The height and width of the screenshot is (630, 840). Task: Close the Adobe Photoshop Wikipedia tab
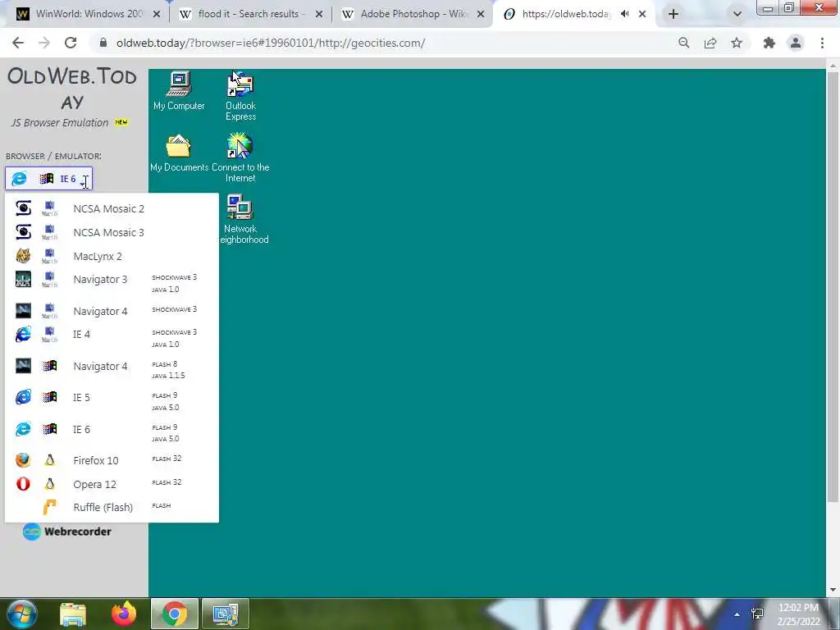(x=481, y=15)
